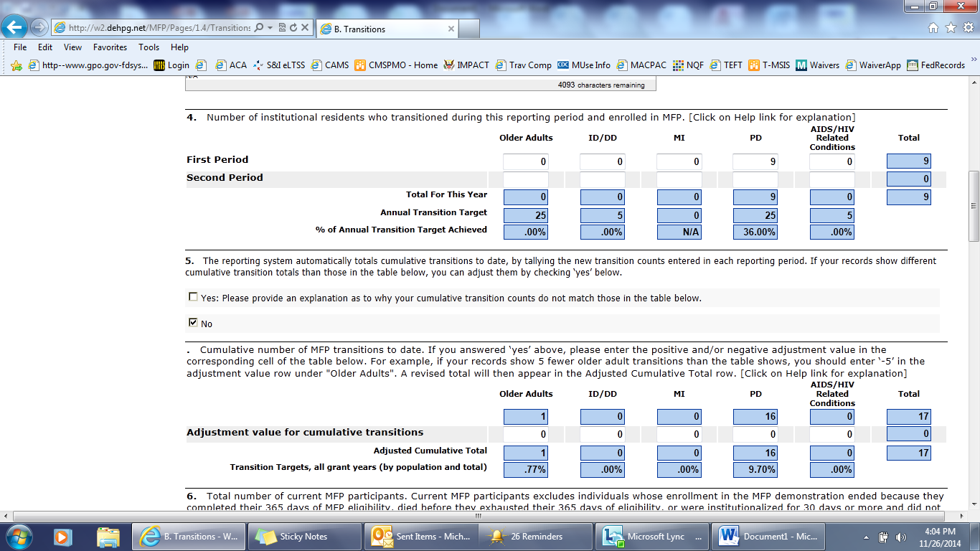This screenshot has height=551, width=980.
Task: Switch to Microsoft Lync on the taskbar
Action: tap(652, 536)
